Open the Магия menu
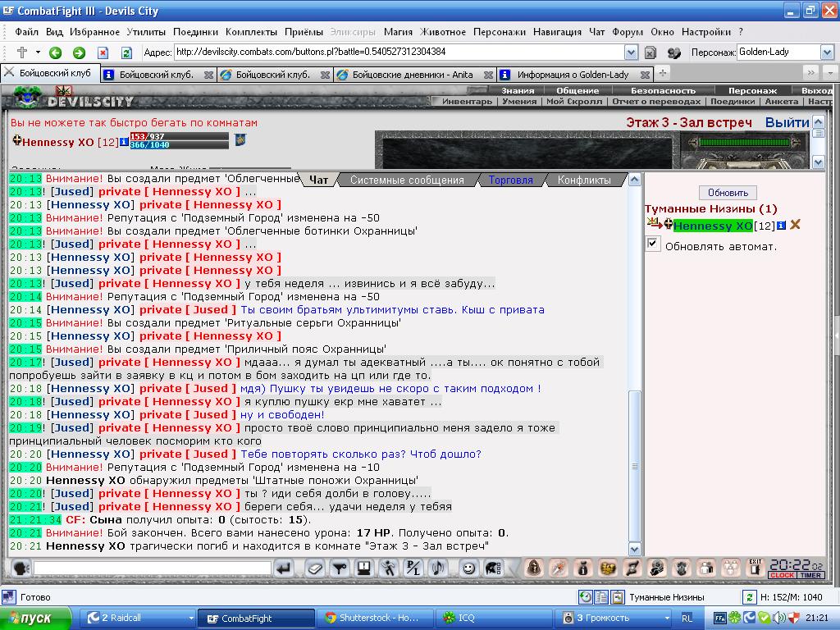This screenshot has height=630, width=840. (398, 32)
